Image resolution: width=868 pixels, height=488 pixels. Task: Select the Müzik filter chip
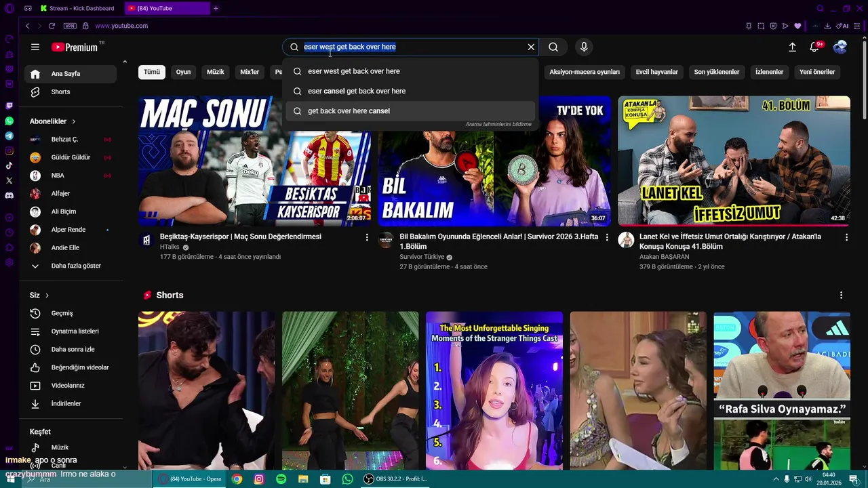[216, 72]
